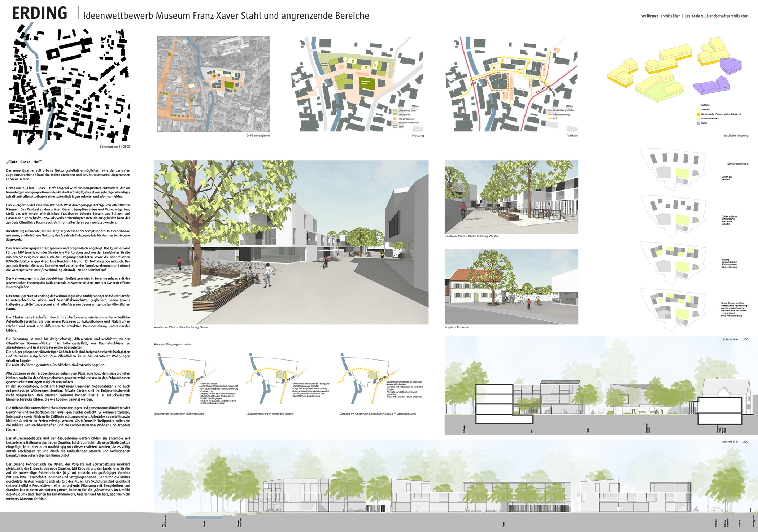Click the 'Zeilen auflösen differenzierte Freiräume' note

click(x=729, y=220)
